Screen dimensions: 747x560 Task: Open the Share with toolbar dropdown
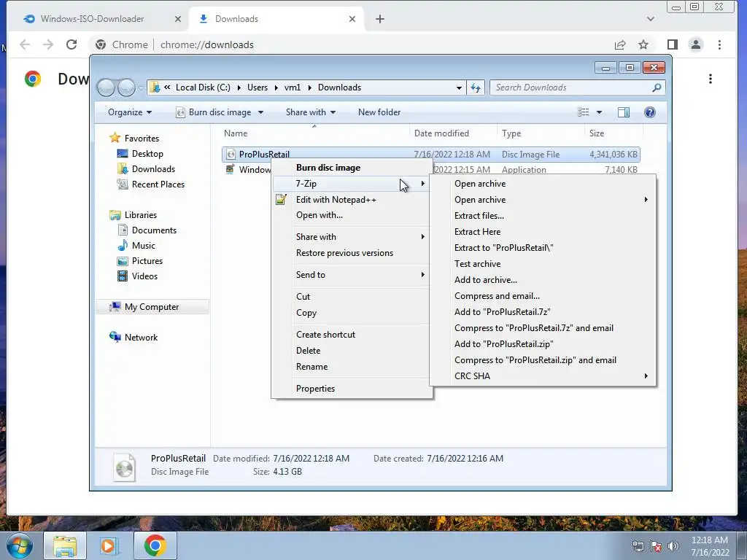(311, 112)
